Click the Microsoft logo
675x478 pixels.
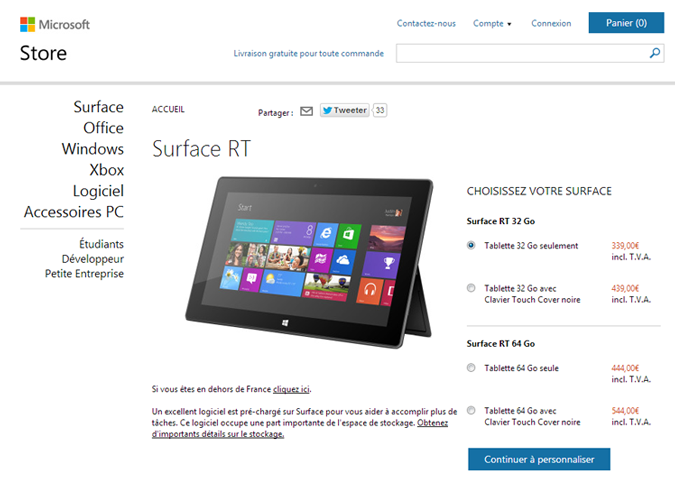coord(55,24)
